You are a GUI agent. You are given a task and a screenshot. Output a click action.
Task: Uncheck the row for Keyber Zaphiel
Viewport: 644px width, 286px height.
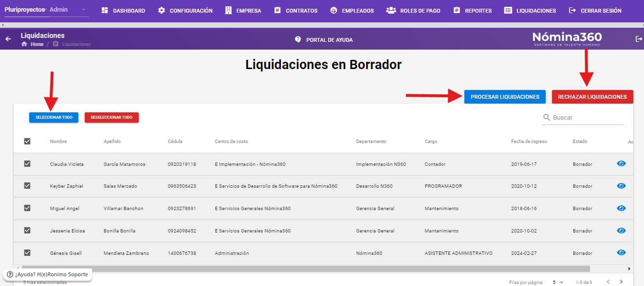[27, 186]
